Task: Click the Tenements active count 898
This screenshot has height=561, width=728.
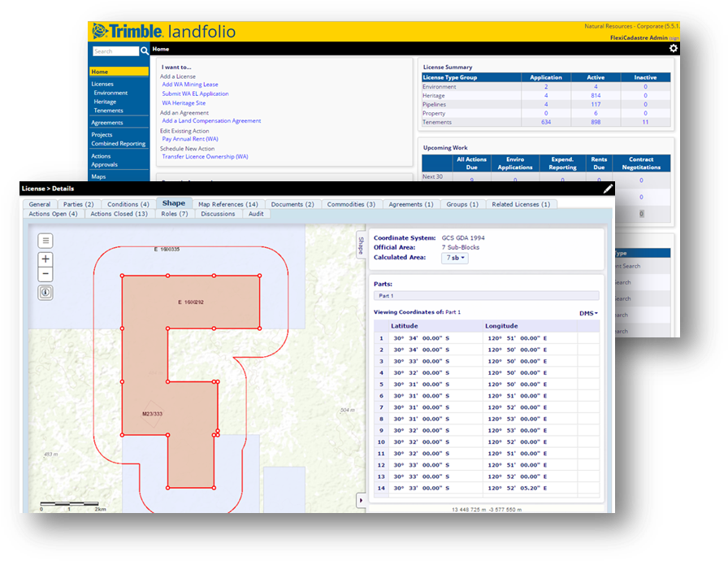Action: (595, 122)
